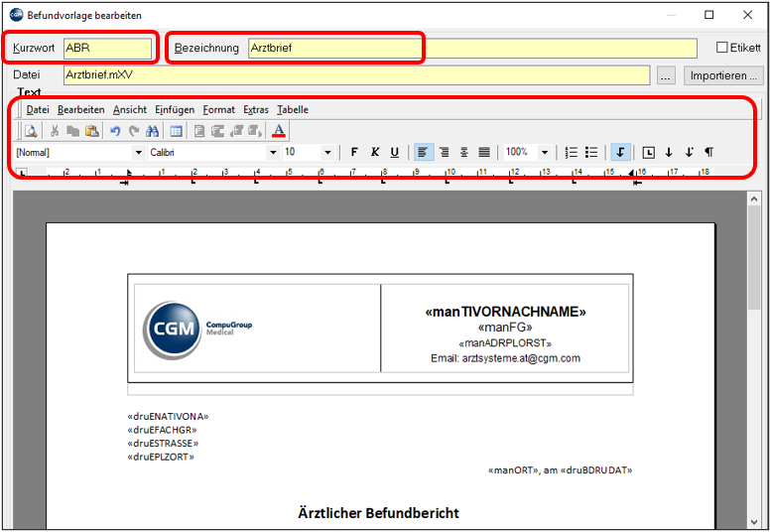Toggle the highlighted left tab stop button

click(x=620, y=152)
